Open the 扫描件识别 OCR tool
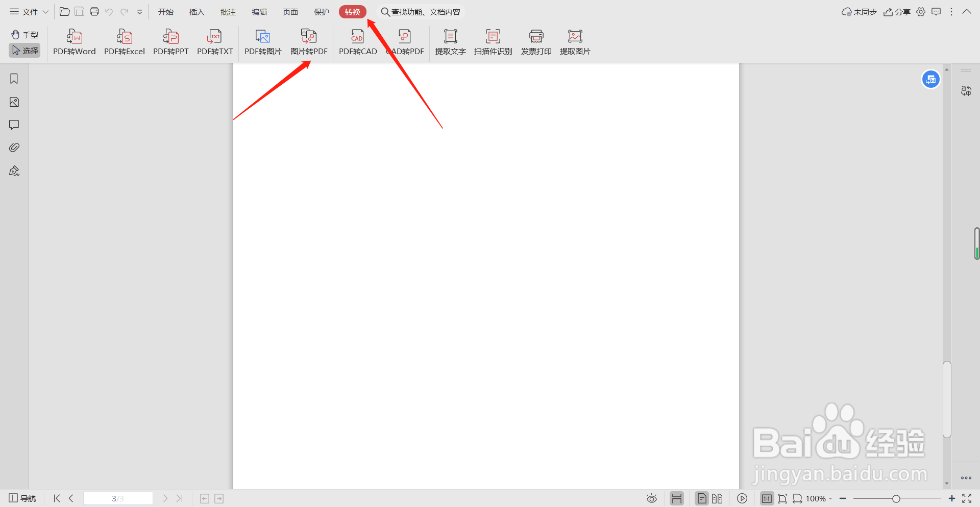 493,42
